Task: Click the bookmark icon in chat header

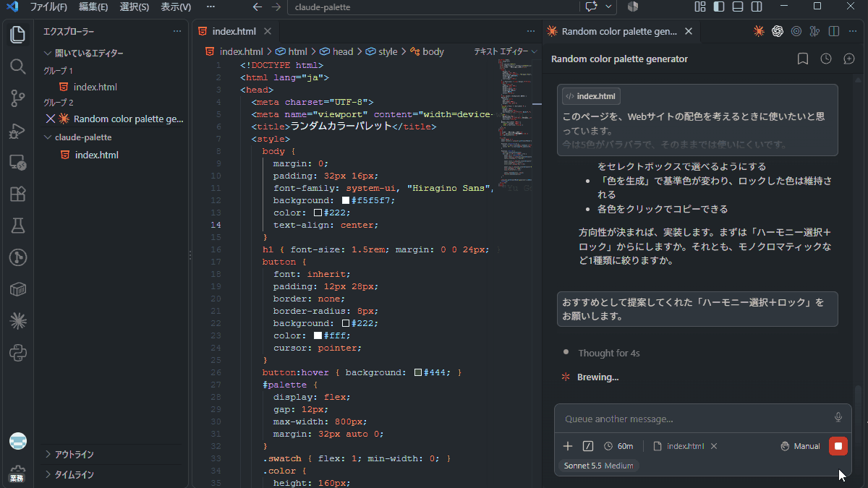Action: (x=803, y=59)
